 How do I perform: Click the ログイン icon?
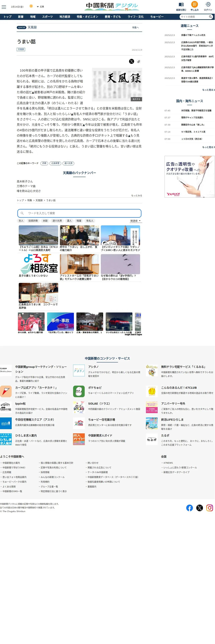(208, 4)
